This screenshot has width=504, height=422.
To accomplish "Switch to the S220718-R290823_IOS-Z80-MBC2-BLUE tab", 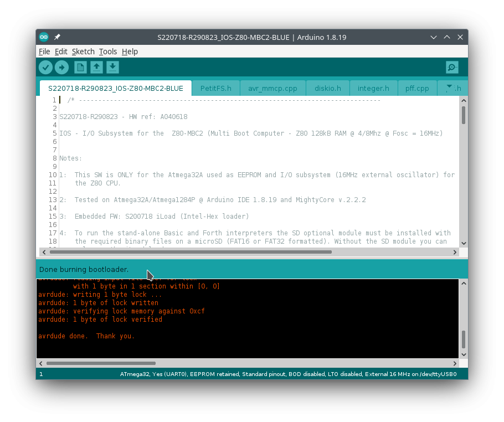I will click(x=116, y=89).
